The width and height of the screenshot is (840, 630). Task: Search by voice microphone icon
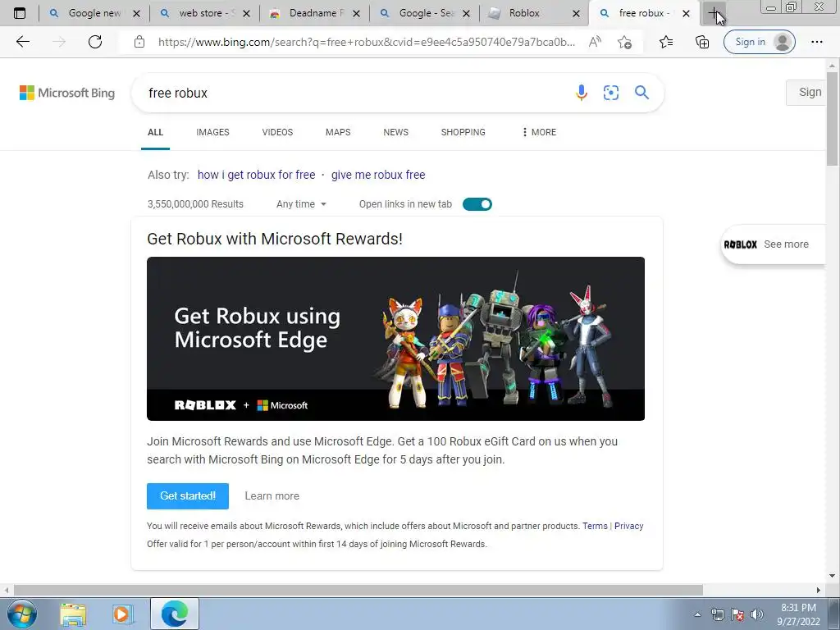point(582,93)
